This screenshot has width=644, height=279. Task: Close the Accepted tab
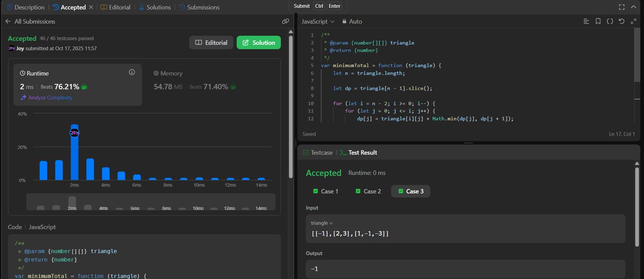[91, 8]
